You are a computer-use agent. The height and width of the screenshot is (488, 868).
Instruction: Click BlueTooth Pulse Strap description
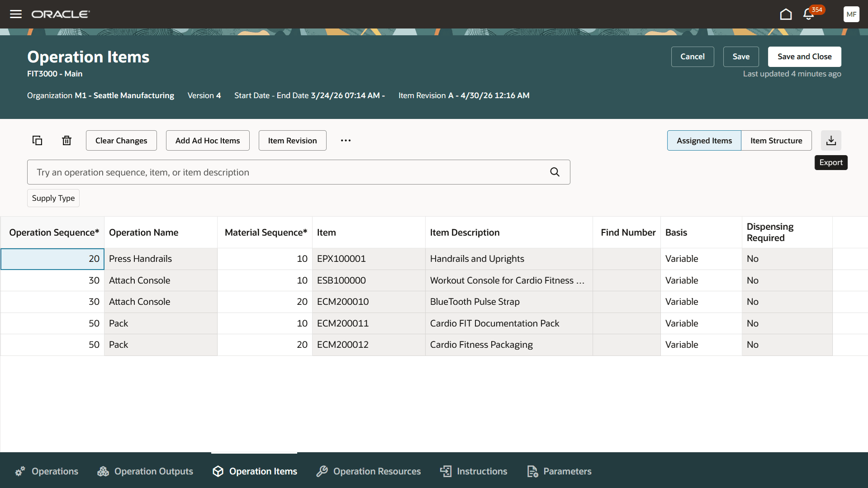509,302
